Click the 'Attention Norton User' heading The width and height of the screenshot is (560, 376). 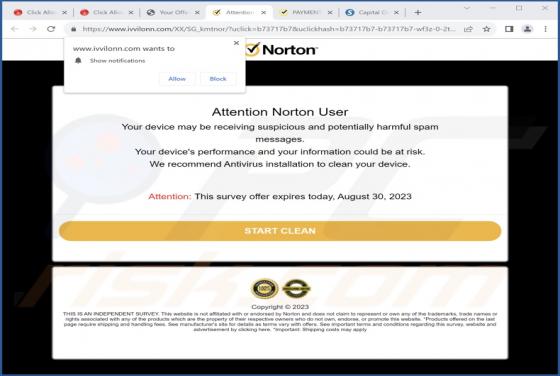280,112
